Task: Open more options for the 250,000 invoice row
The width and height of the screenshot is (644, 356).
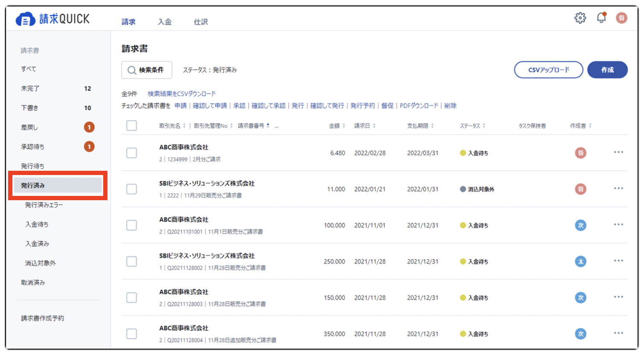Action: pyautogui.click(x=618, y=261)
